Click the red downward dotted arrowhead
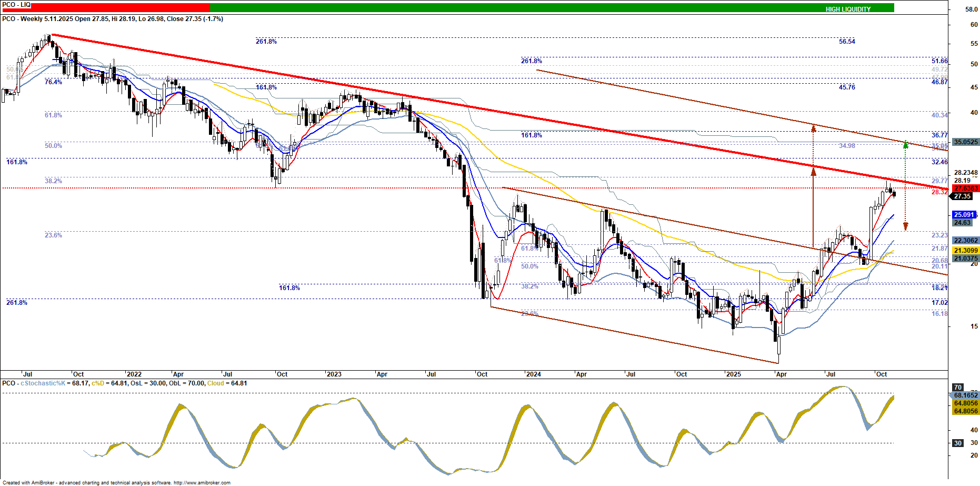Image resolution: width=980 pixels, height=486 pixels. pyautogui.click(x=905, y=226)
